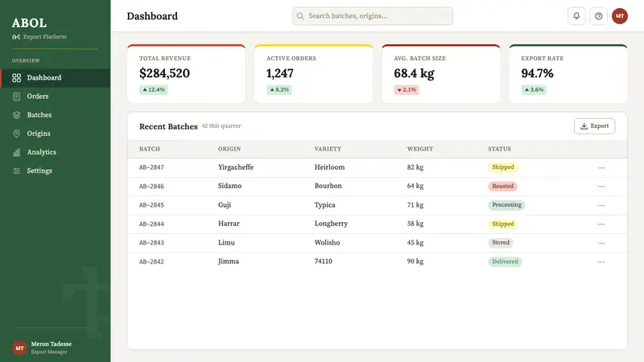Click batch ID AB-2843
This screenshot has height=362, width=644.
[151, 243]
